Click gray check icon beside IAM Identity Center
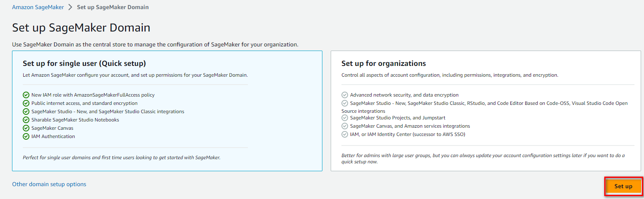Screen dimensions: 644x199 click(345, 134)
